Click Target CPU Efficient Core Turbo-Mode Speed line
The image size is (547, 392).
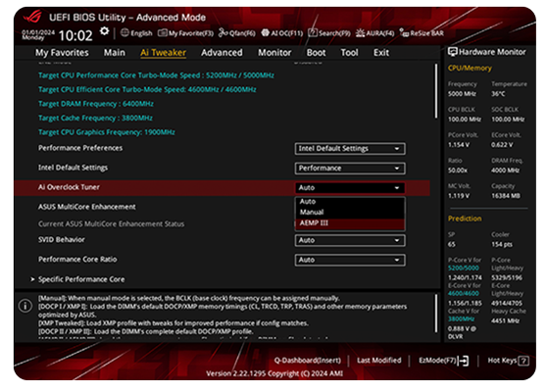click(147, 89)
